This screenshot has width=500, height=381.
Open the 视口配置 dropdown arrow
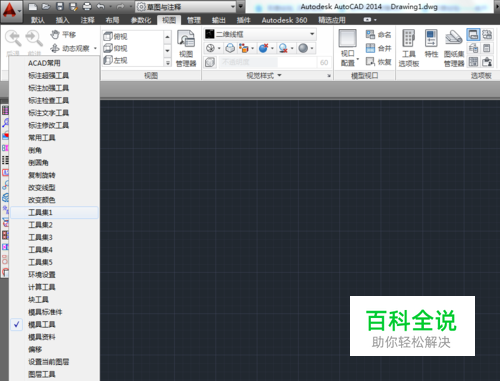(358, 59)
